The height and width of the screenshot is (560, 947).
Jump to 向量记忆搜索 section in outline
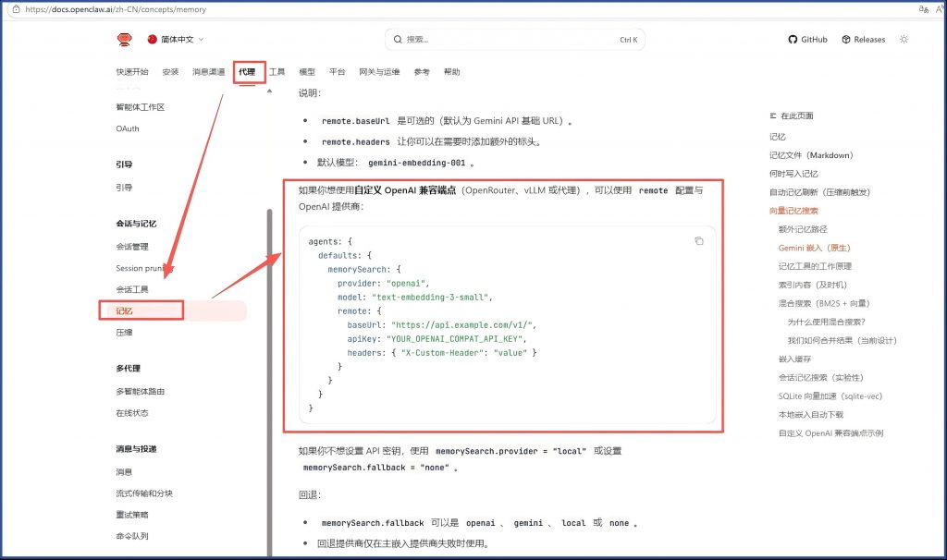(x=793, y=211)
